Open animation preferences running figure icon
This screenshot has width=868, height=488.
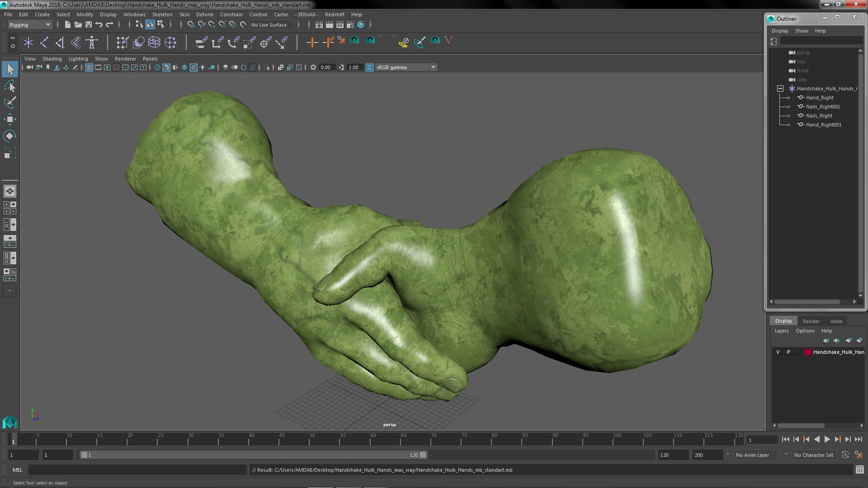(859, 455)
